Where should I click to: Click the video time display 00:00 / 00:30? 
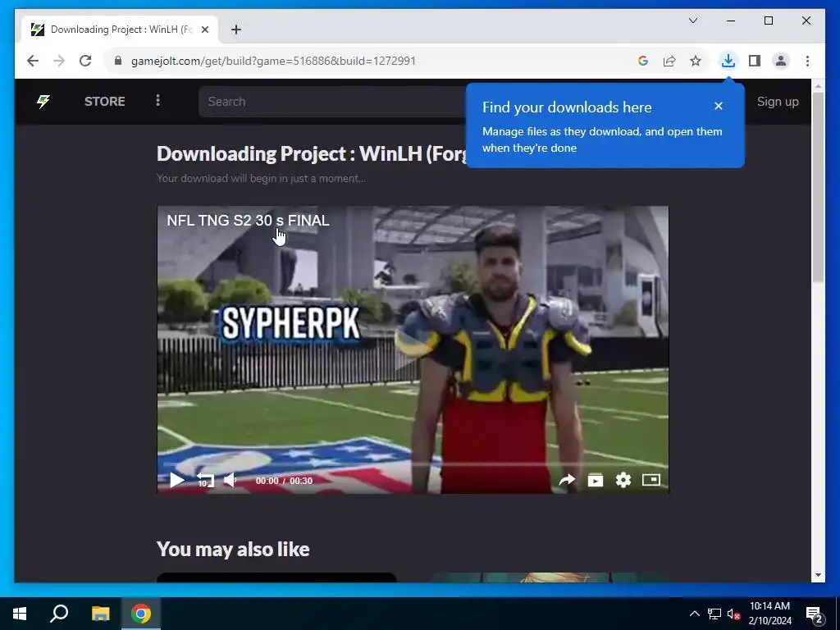[x=284, y=481]
